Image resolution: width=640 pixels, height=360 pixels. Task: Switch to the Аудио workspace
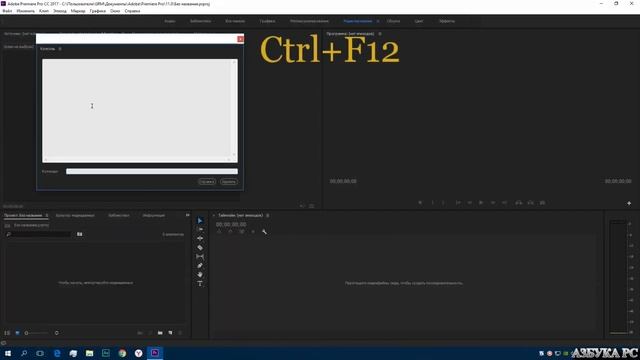point(170,21)
